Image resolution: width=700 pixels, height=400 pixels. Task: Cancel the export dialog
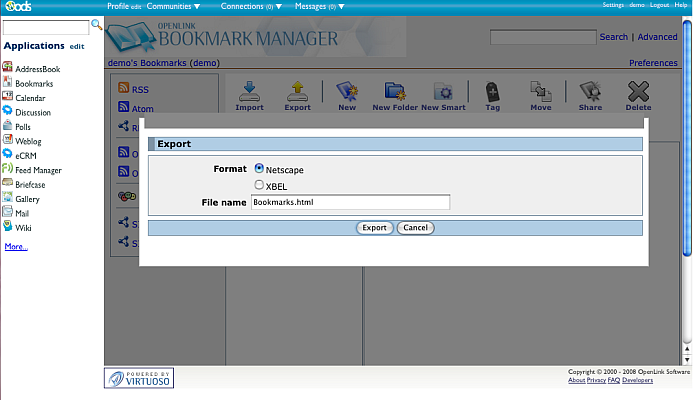pos(416,228)
